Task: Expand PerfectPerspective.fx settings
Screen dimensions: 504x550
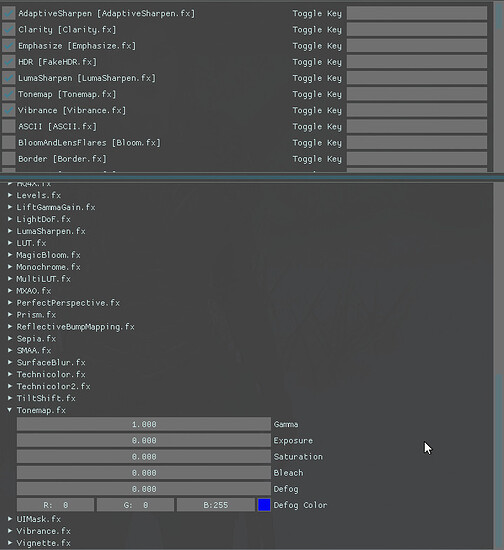Action: click(x=10, y=302)
